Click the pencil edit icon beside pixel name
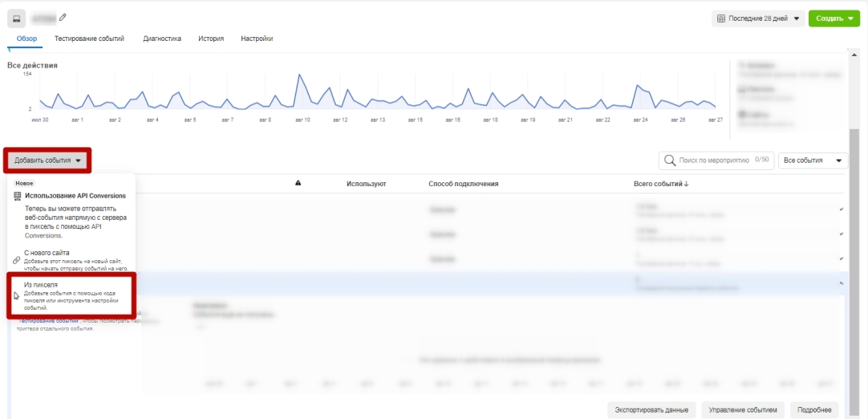 pyautogui.click(x=63, y=18)
